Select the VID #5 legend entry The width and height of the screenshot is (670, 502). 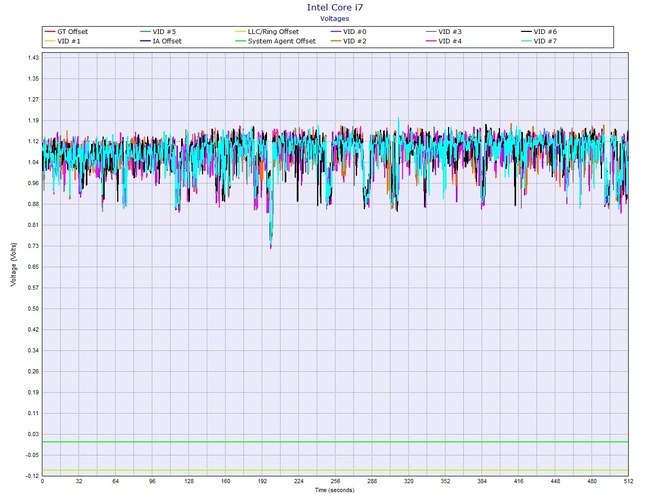[x=158, y=32]
